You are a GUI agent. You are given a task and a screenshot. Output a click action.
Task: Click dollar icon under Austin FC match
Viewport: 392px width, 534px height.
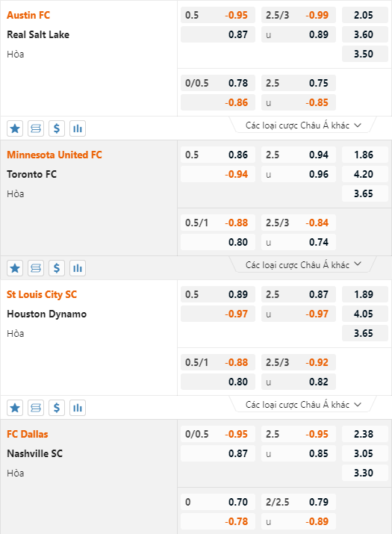pos(57,128)
